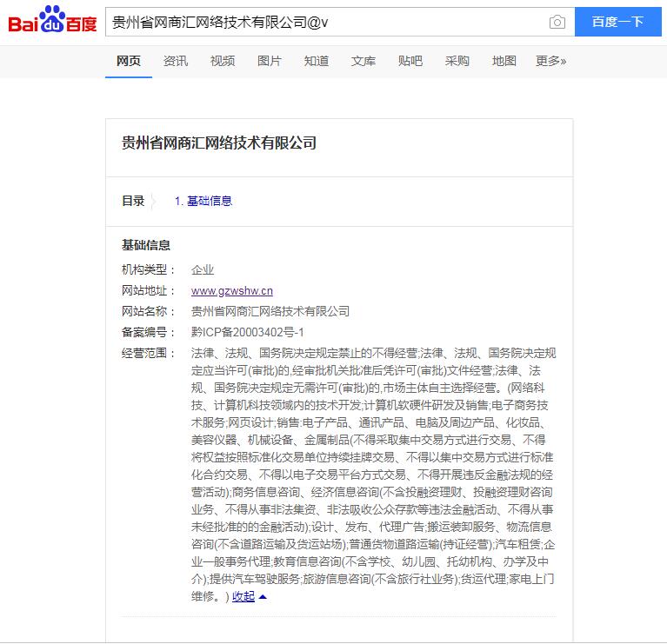Open camera image search icon
This screenshot has height=644, width=667.
[x=557, y=23]
